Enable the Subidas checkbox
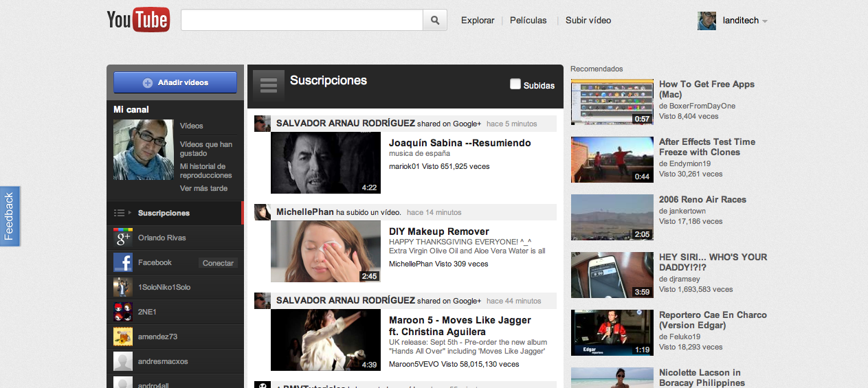The height and width of the screenshot is (388, 868). (515, 84)
